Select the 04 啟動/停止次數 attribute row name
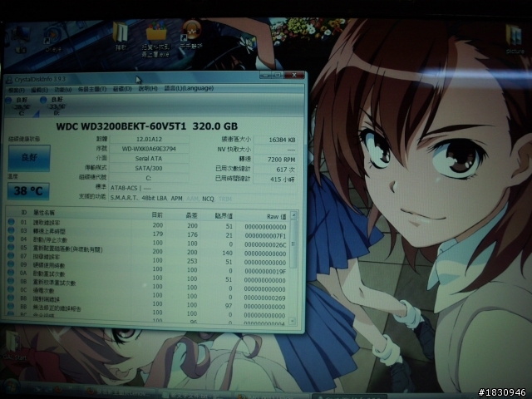Viewport: 532px width, 399px height. point(49,240)
